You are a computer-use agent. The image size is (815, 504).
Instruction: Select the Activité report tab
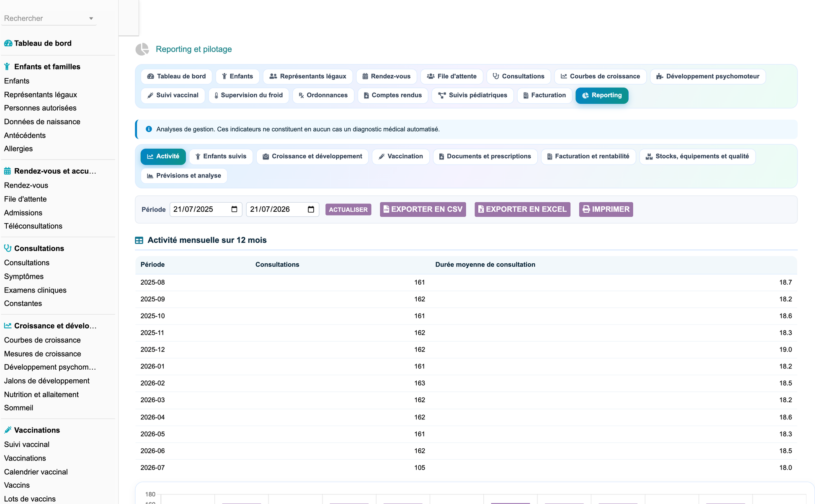(163, 157)
